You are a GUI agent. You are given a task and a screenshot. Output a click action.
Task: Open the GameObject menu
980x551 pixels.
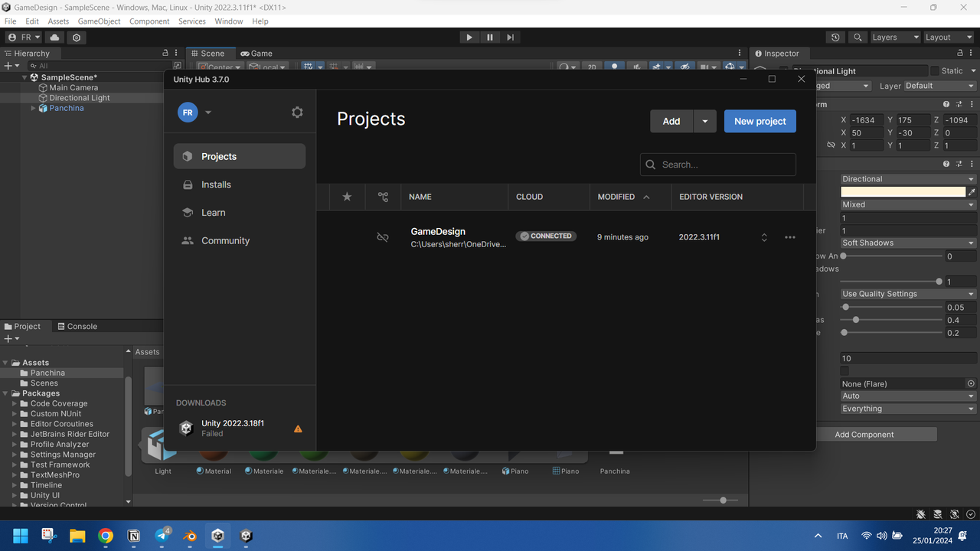pos(99,21)
